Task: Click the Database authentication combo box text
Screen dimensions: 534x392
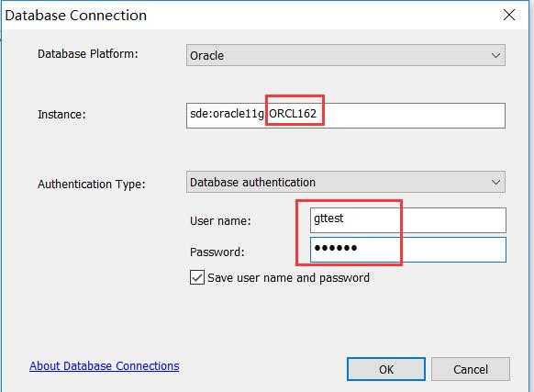Action: (252, 183)
